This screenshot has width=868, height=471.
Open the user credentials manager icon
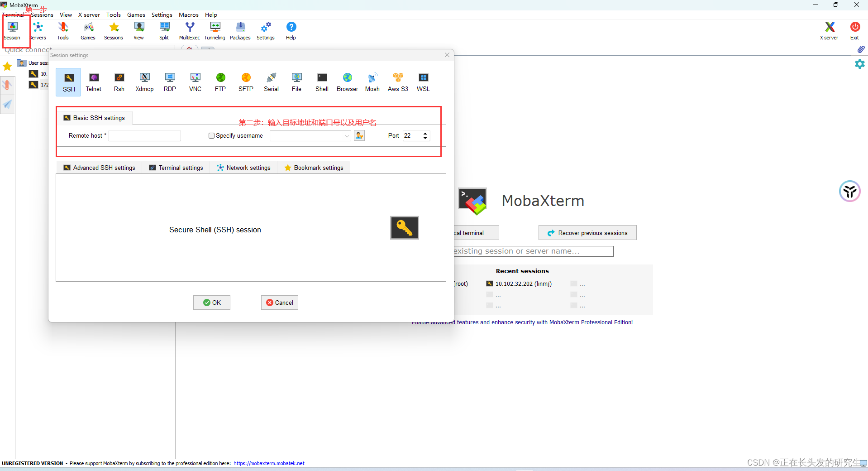click(x=359, y=135)
